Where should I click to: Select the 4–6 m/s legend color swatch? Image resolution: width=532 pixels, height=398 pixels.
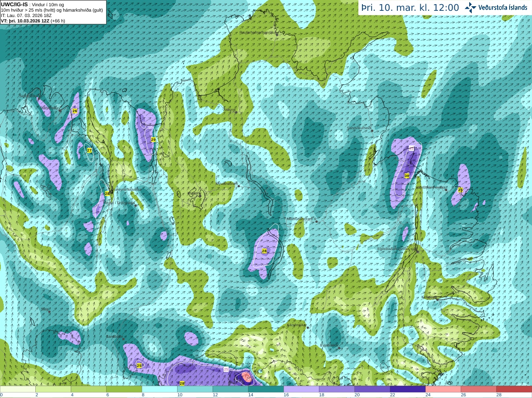pos(89,389)
